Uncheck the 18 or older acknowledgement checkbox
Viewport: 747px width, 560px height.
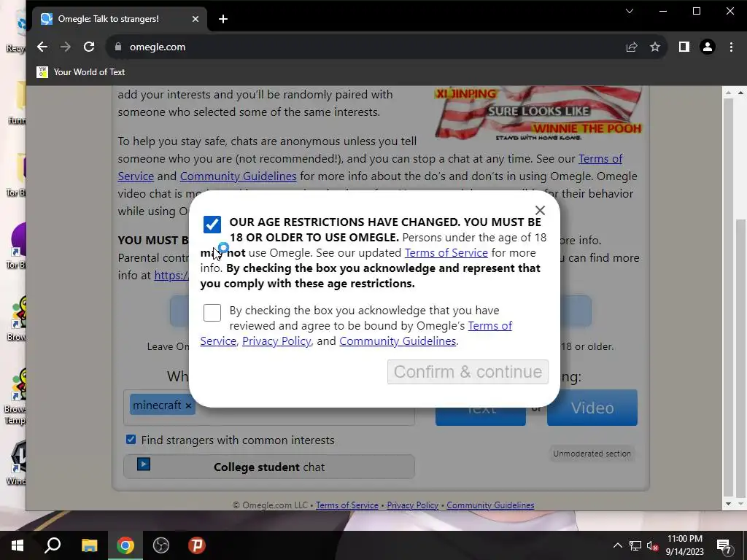pos(212,225)
